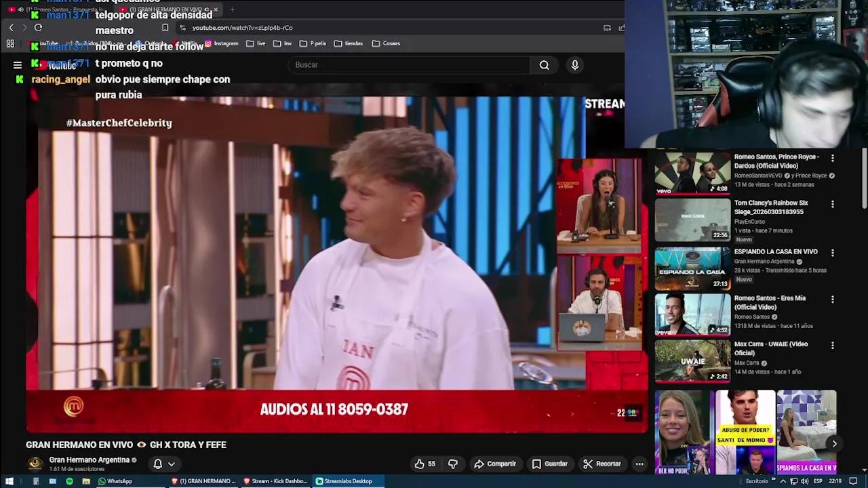Open the ESP input language selector
The image size is (868, 488).
click(818, 481)
